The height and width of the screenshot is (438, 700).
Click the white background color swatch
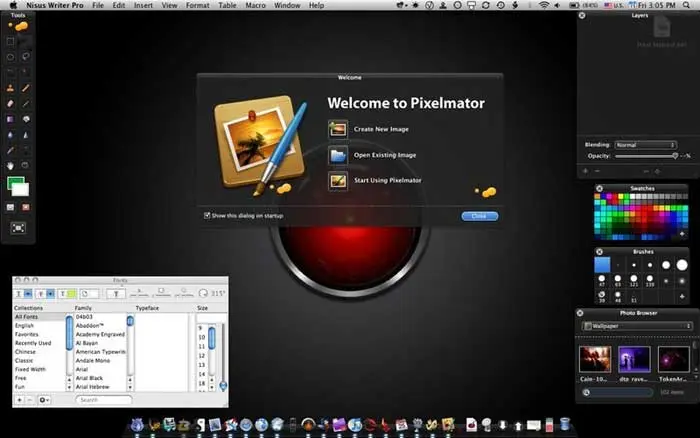(x=21, y=190)
